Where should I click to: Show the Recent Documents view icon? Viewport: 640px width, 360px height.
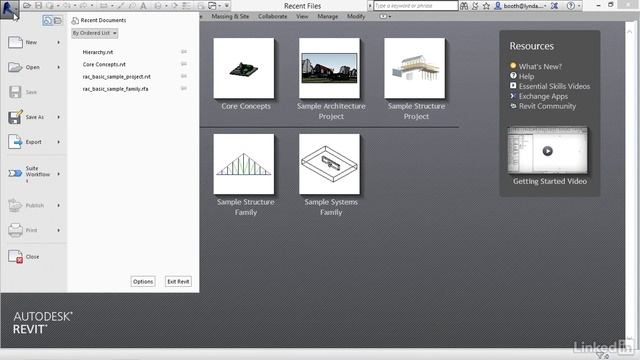click(47, 20)
